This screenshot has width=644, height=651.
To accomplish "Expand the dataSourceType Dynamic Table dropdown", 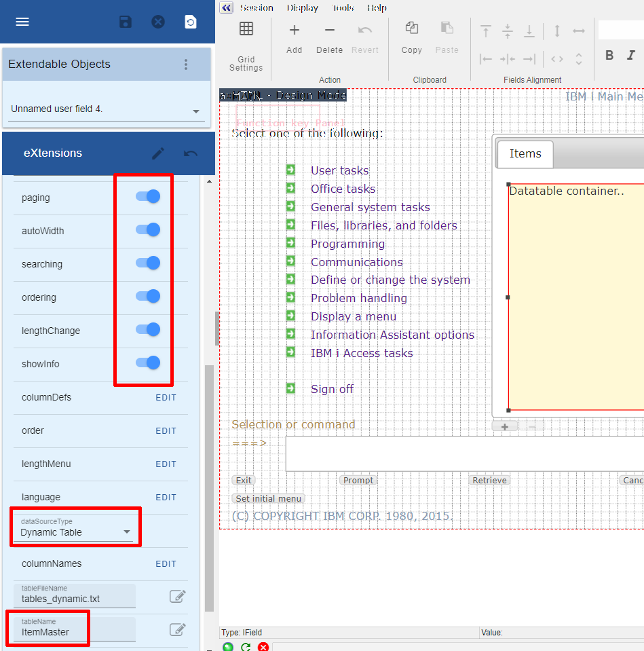I will pos(126,532).
